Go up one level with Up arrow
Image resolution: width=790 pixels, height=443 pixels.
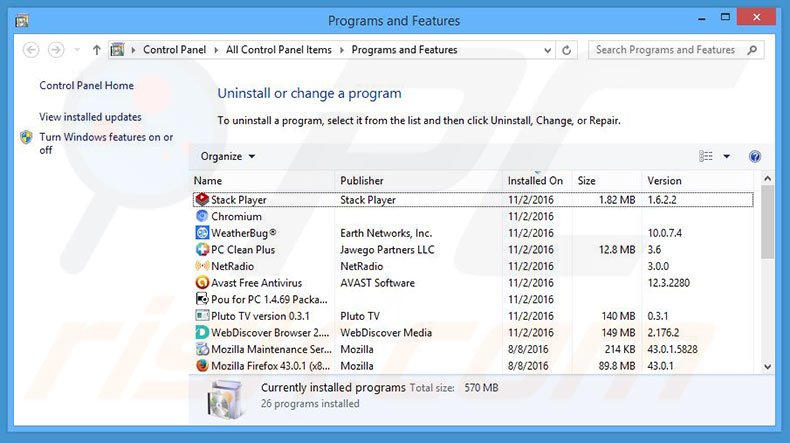pyautogui.click(x=96, y=50)
